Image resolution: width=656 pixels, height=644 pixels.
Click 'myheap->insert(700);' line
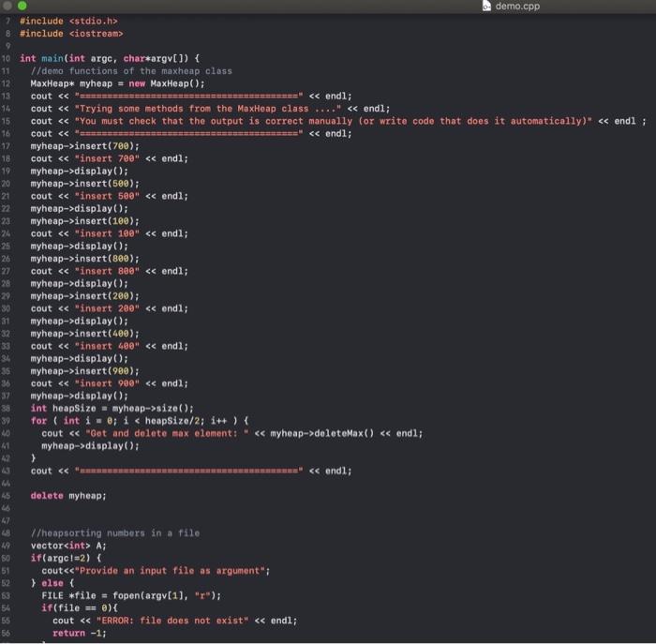click(84, 146)
